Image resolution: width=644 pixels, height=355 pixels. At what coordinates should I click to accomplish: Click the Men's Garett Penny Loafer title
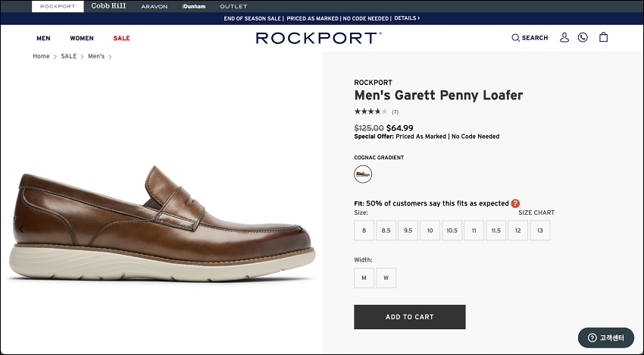click(x=438, y=96)
